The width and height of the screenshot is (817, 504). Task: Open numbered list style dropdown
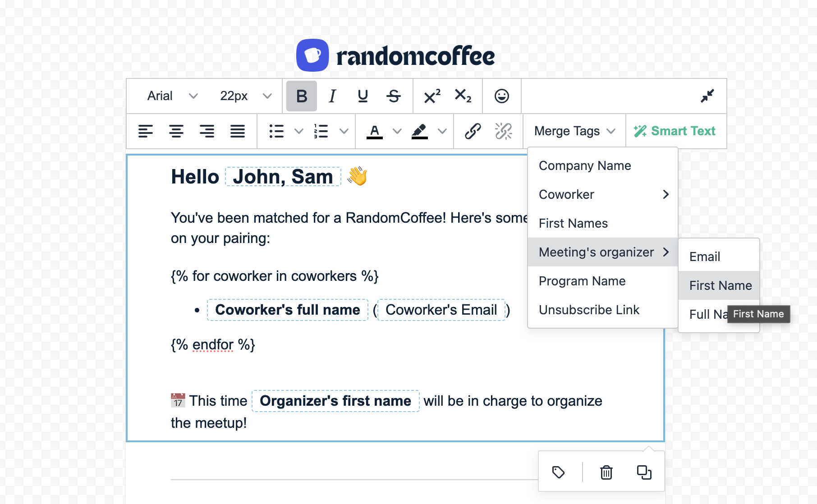[x=344, y=131]
